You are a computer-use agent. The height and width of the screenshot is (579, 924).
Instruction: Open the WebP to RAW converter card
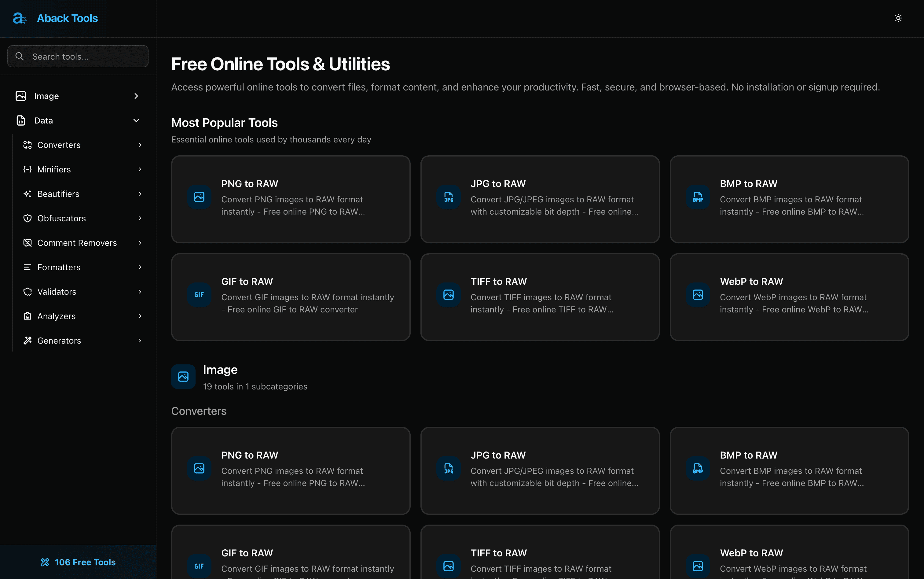coord(789,297)
